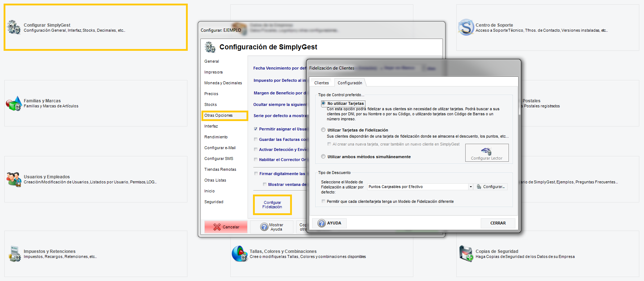Click Serie por defecto a mostrar label
Screen dimensions: 644x281
tap(280, 116)
